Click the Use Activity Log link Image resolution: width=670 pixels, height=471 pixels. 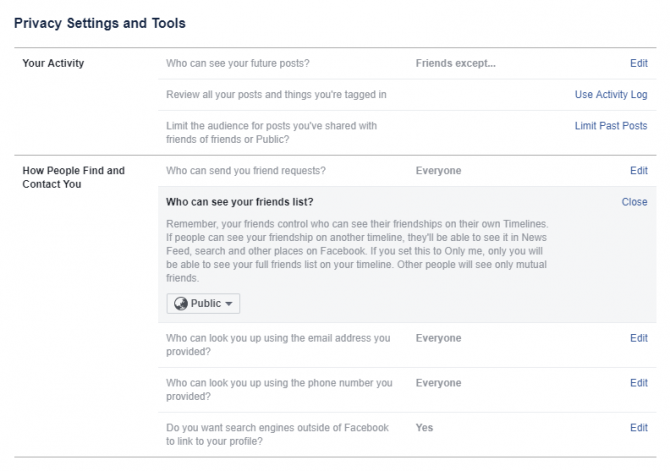[611, 95]
